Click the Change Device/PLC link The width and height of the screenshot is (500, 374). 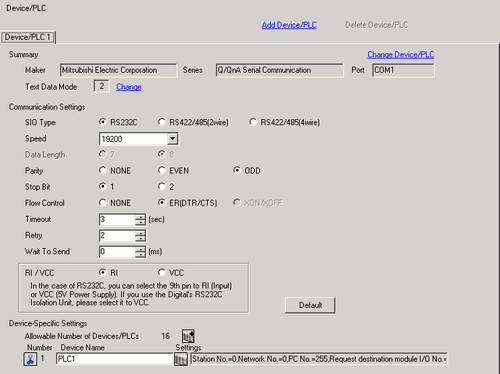tap(401, 55)
